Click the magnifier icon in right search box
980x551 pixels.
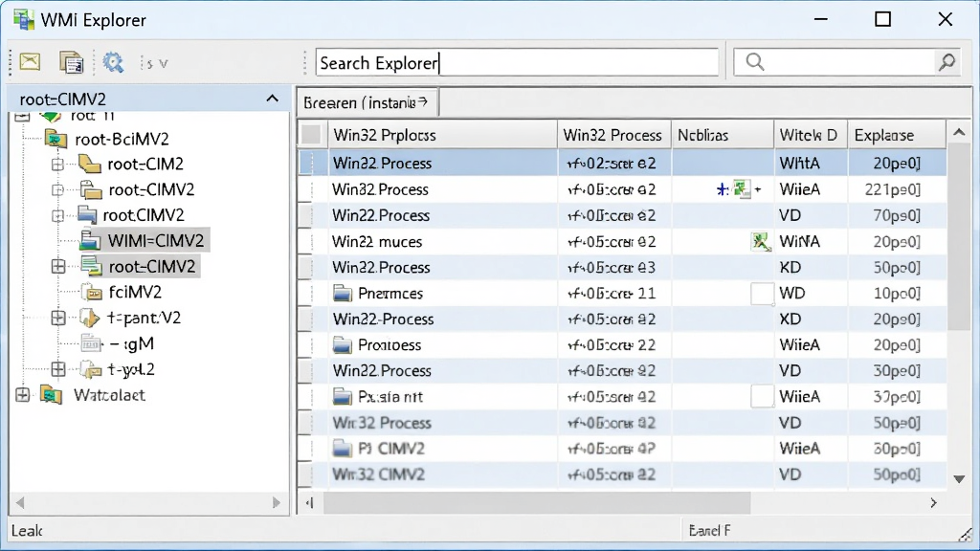coord(755,62)
